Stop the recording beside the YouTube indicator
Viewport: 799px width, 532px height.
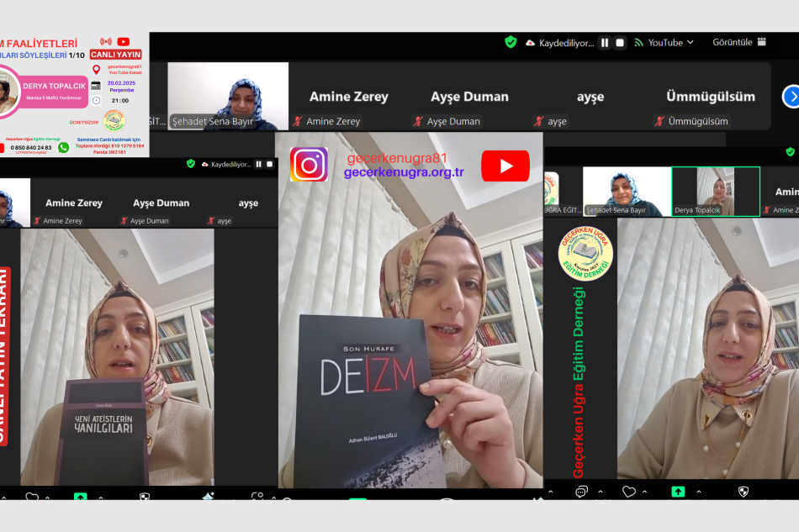(621, 43)
